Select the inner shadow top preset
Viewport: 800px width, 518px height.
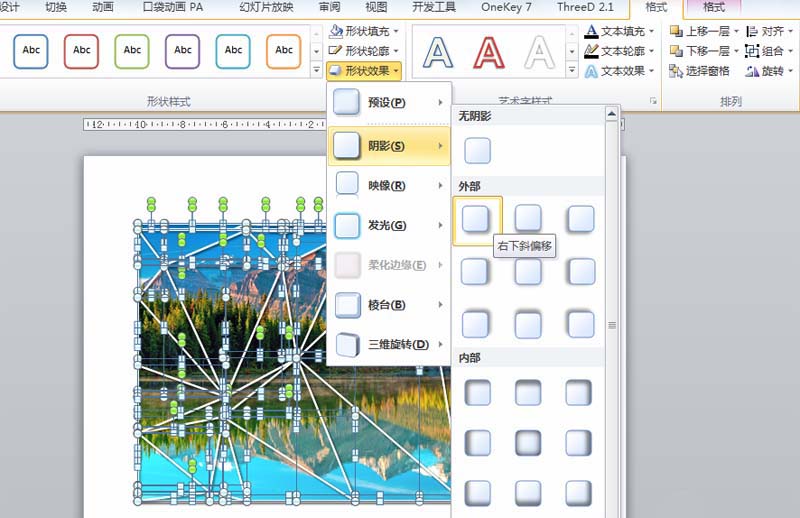(528, 392)
